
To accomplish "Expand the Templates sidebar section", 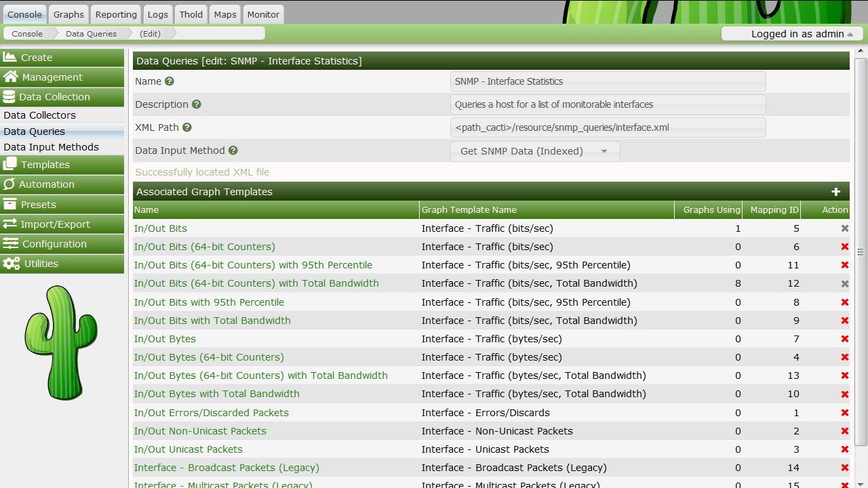I will coord(62,165).
